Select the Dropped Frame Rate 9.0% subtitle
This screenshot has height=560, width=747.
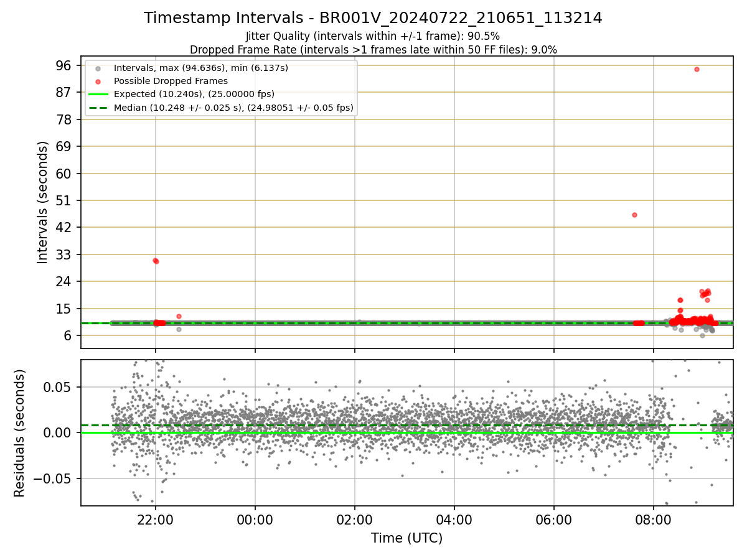[373, 49]
